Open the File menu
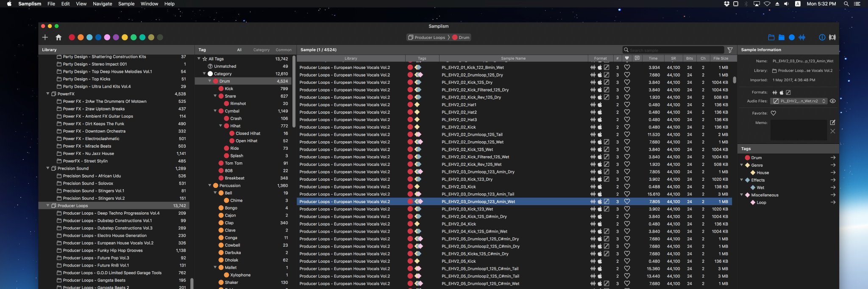 [x=51, y=4]
